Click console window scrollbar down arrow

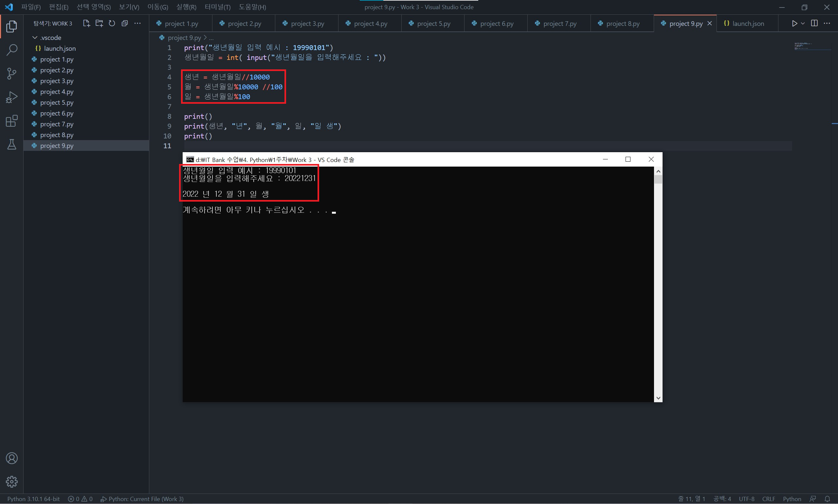(x=658, y=398)
